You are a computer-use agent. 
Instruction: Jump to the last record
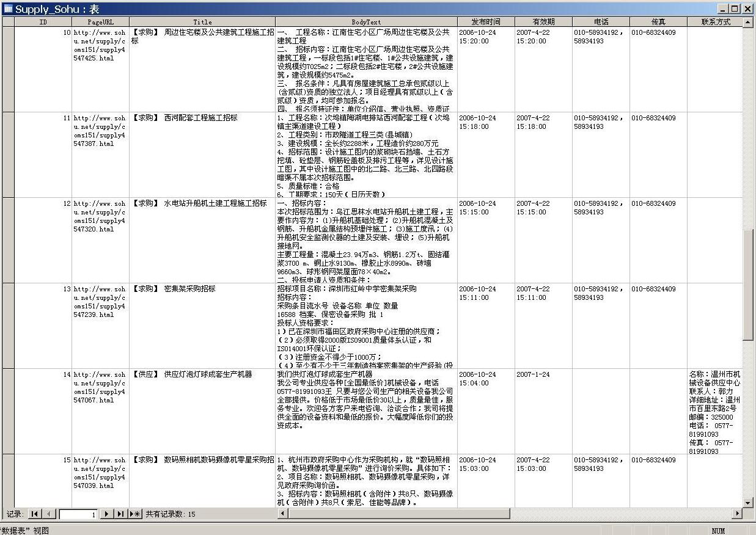[120, 514]
